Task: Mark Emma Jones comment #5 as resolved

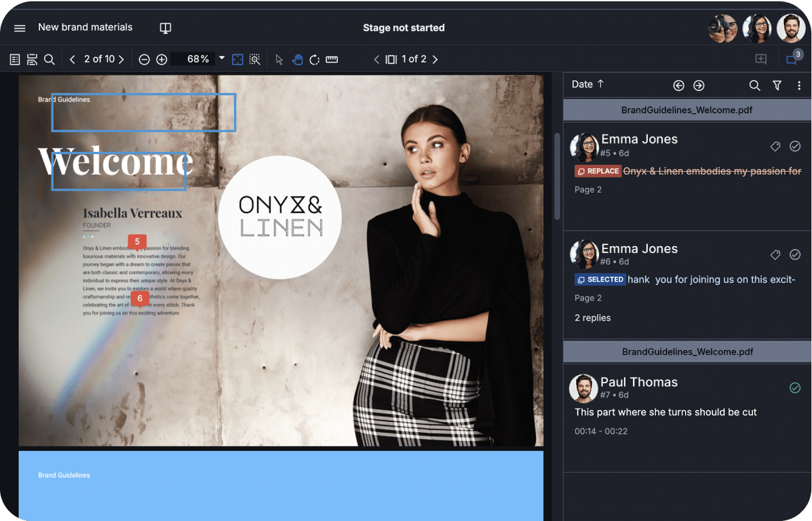Action: [x=795, y=147]
